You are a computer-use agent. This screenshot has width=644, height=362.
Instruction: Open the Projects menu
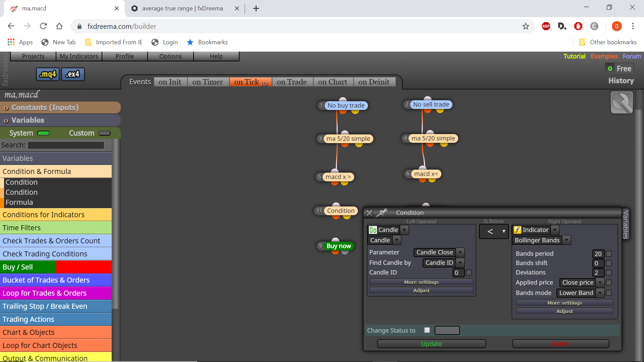pos(33,56)
